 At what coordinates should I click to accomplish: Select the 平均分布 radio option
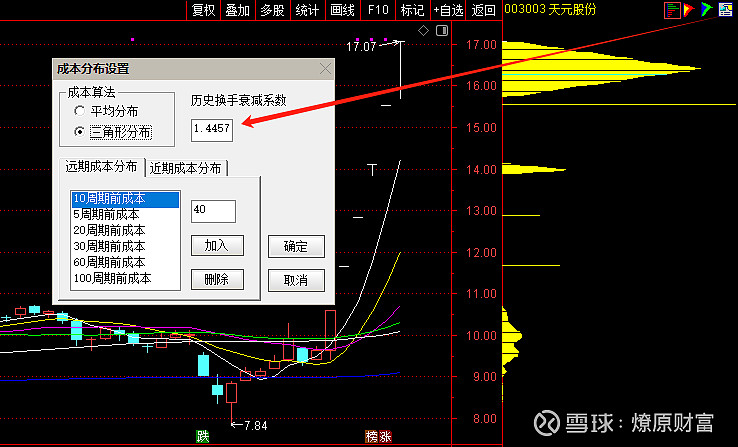point(106,112)
